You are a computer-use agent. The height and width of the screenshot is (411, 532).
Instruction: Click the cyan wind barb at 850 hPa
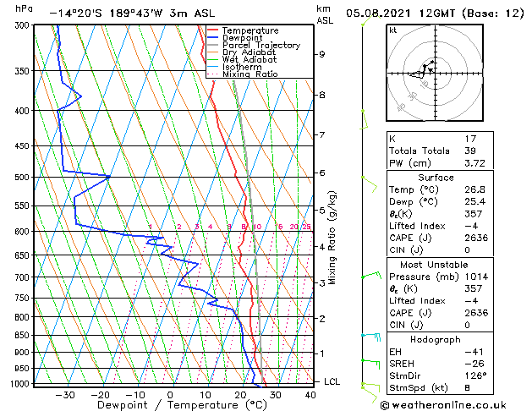pos(371,337)
